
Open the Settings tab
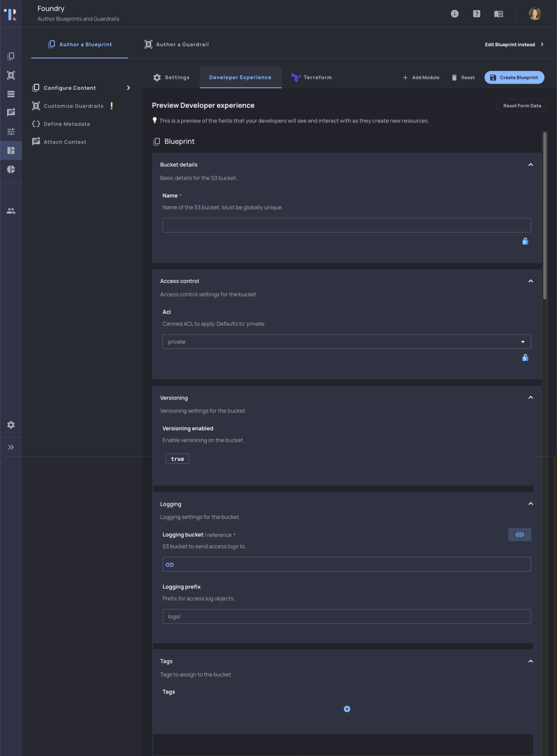(x=171, y=77)
